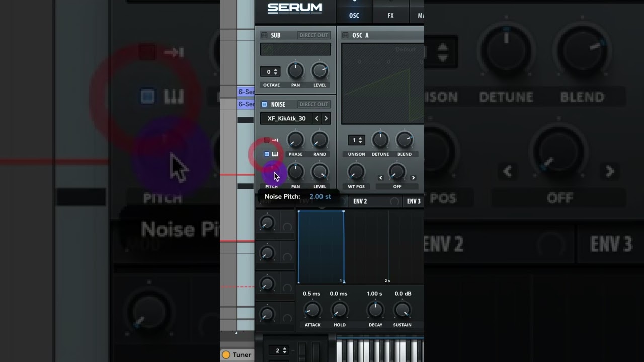644x362 pixels.
Task: Switch to the OSC tab
Action: pyautogui.click(x=354, y=15)
